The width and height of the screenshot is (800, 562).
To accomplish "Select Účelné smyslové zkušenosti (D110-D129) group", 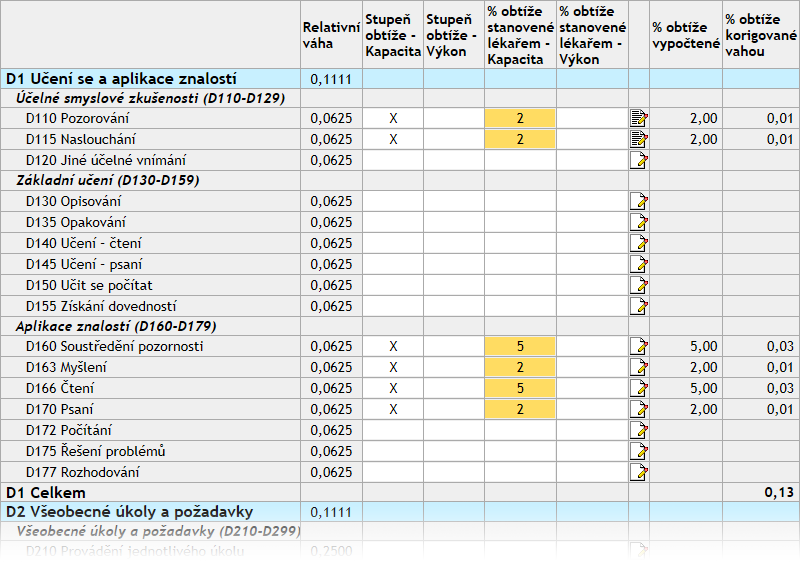I will [150, 98].
